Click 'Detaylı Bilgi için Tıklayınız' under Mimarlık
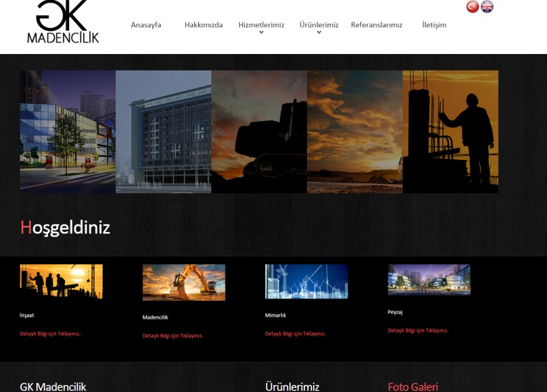This screenshot has height=392, width=547. [295, 334]
